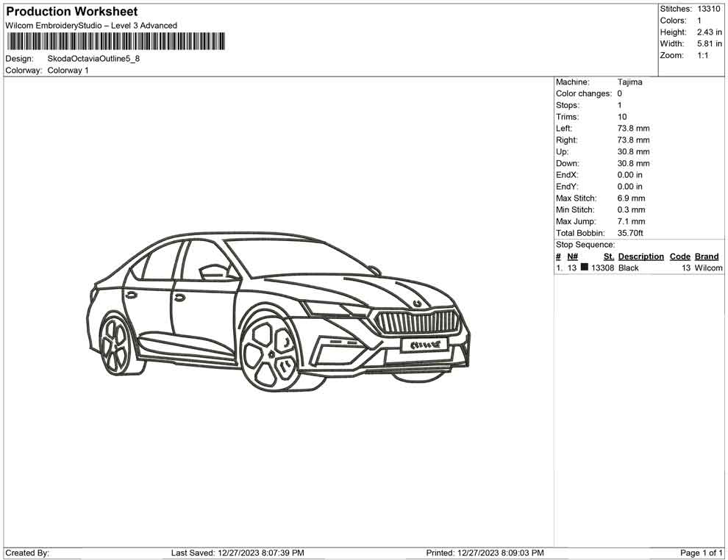Click the Production Worksheet title
This screenshot has height=560, width=728.
click(x=72, y=12)
